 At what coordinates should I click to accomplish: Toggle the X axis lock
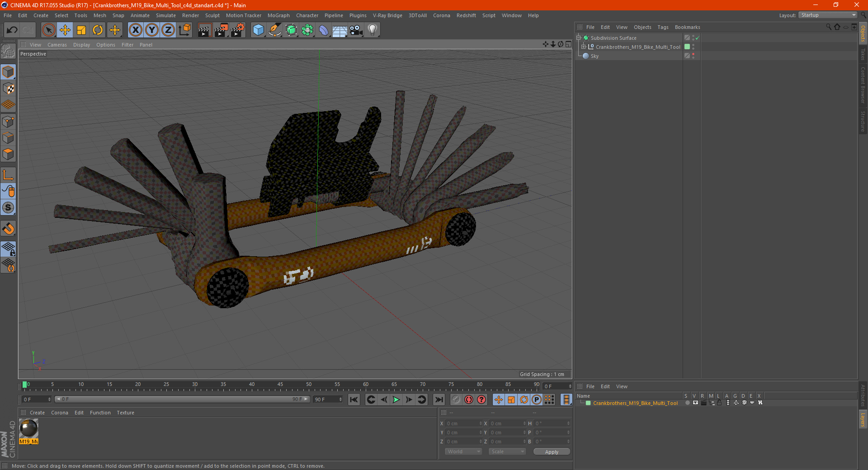(x=135, y=30)
